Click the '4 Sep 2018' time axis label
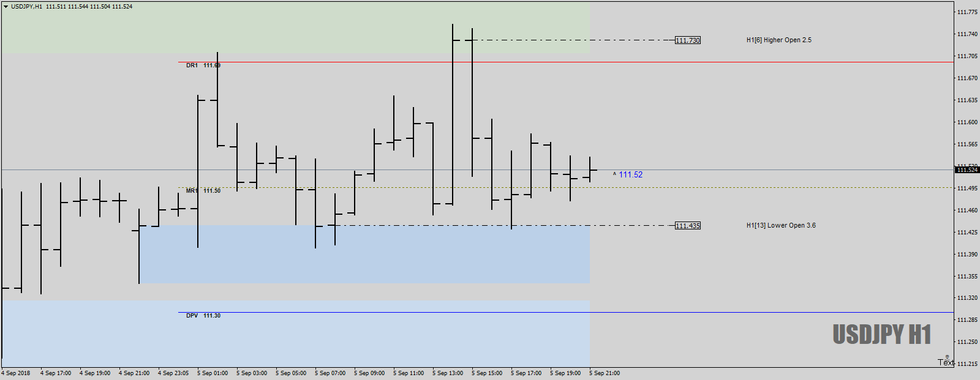980x380 pixels. click(16, 373)
